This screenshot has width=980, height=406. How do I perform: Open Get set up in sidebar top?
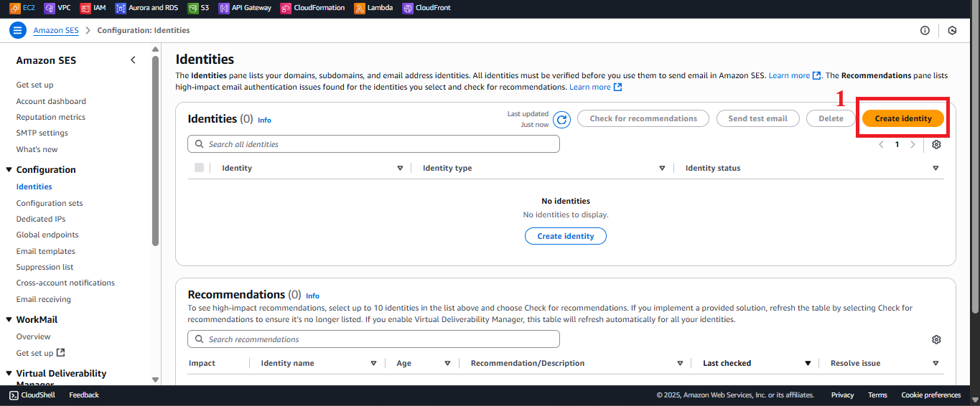click(34, 85)
